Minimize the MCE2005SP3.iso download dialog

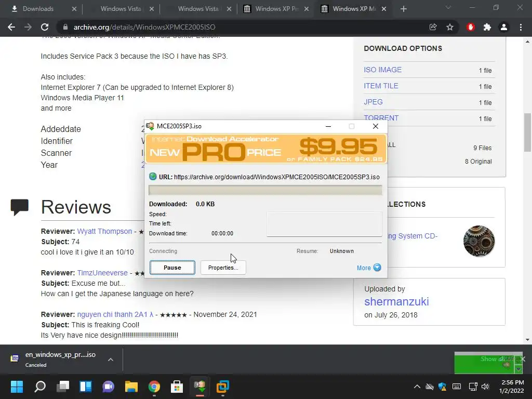[328, 126]
